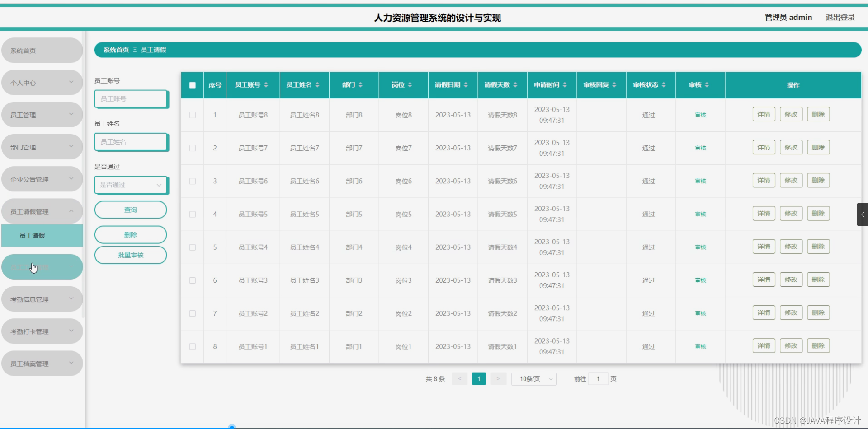
Task: Expand 个人中心 sidebar menu
Action: pyautogui.click(x=42, y=83)
